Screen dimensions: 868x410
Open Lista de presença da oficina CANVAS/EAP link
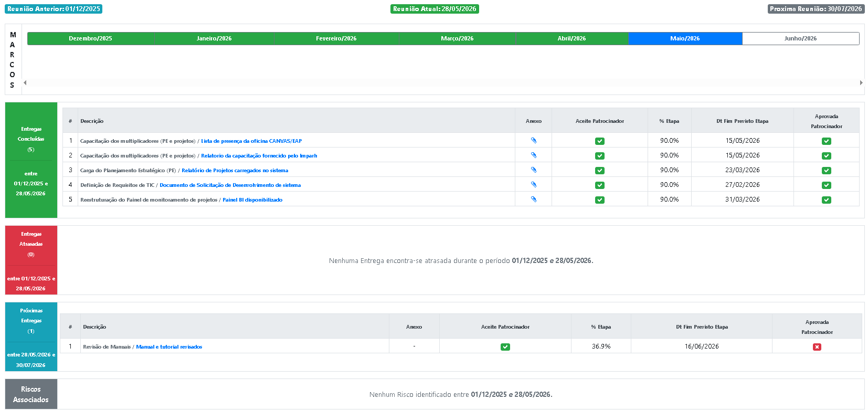coord(251,141)
